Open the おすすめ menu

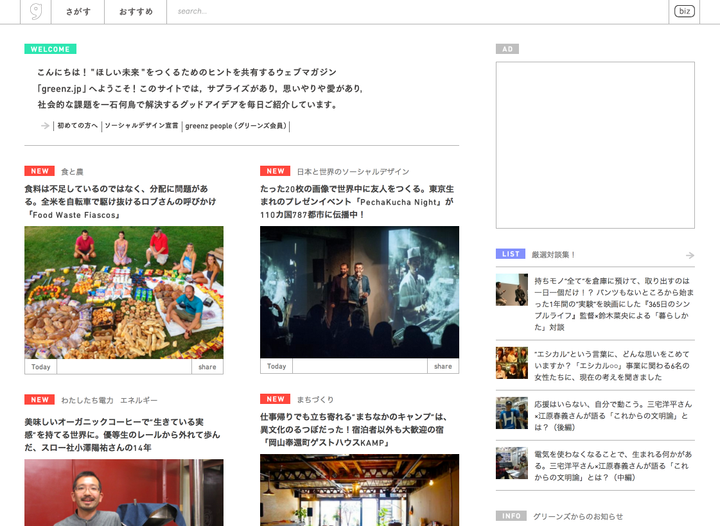click(x=136, y=11)
